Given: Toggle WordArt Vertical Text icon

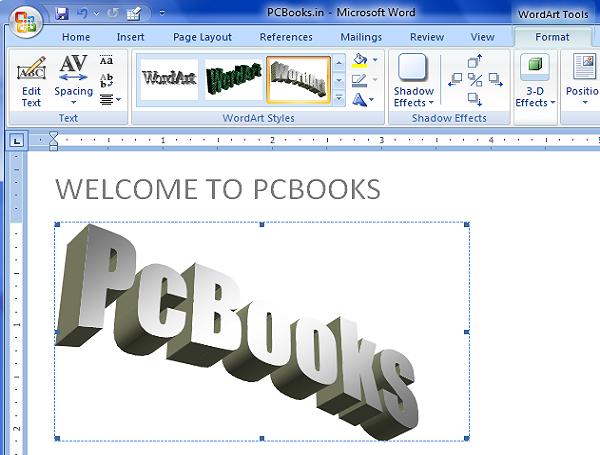Looking at the screenshot, I should [106, 80].
